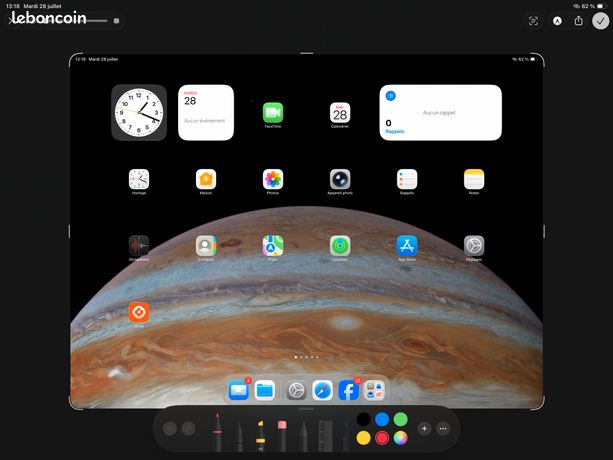Select the lasso selection tool
The width and height of the screenshot is (613, 460).
[346, 436]
